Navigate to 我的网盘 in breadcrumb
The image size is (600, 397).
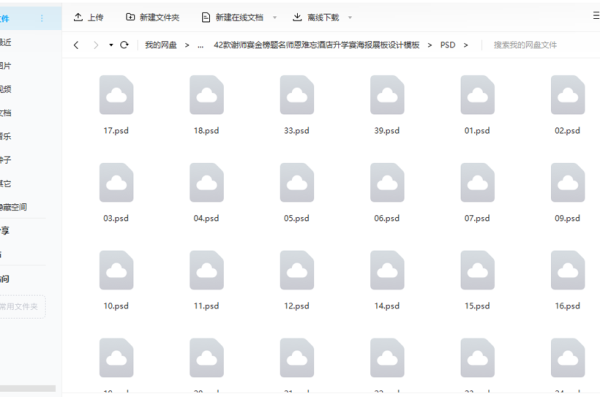(161, 45)
